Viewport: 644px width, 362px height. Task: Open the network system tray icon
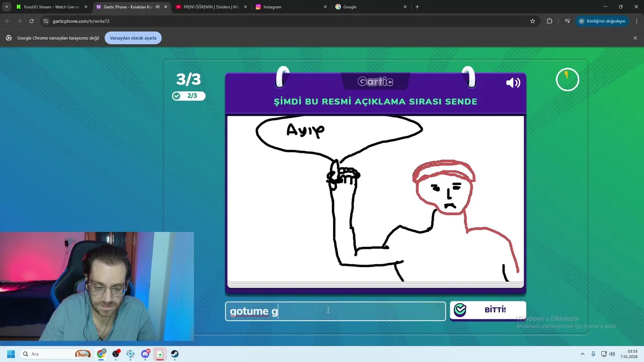[604, 354]
